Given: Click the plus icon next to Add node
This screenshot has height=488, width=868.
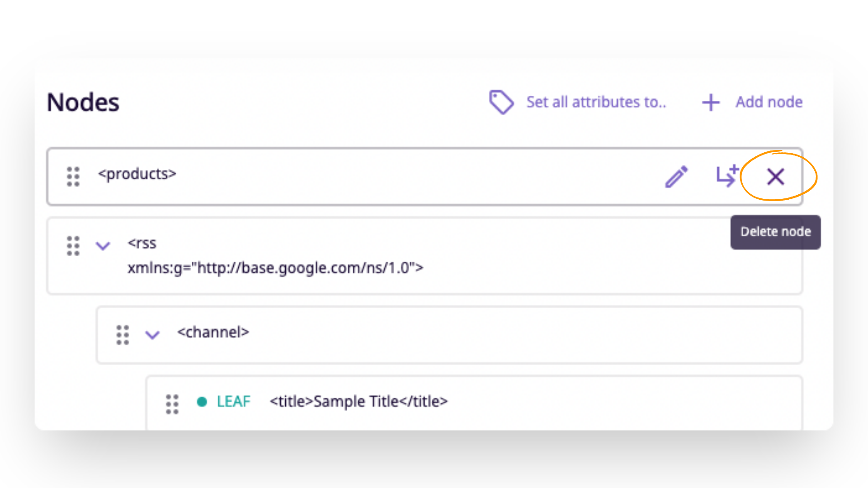Looking at the screenshot, I should (x=710, y=102).
